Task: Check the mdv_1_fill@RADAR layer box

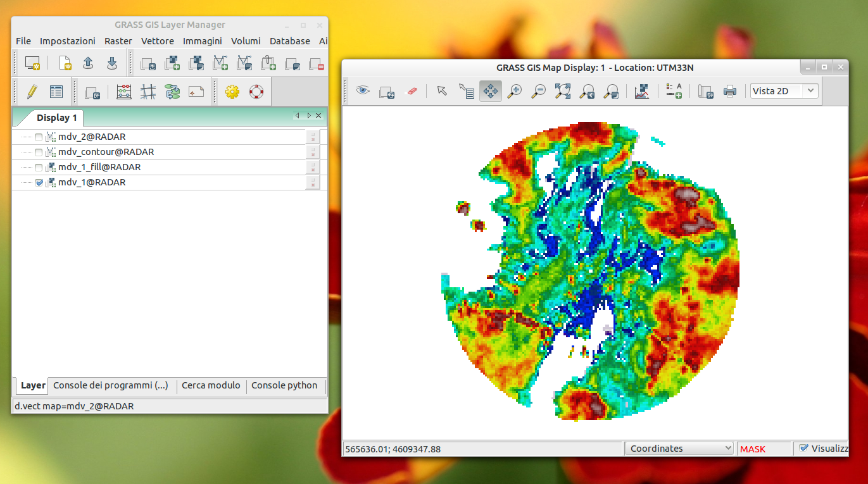Action: pos(39,168)
